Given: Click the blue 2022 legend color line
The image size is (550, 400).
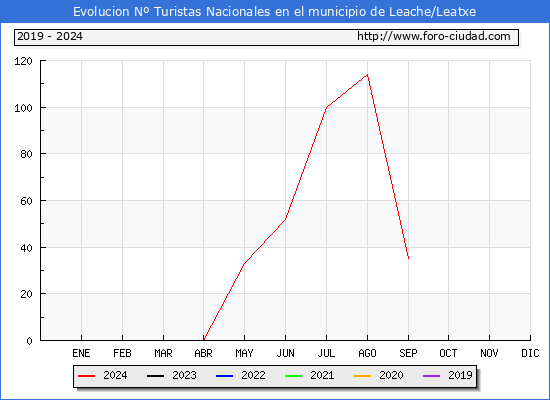Looking at the screenshot, I should [x=224, y=376].
